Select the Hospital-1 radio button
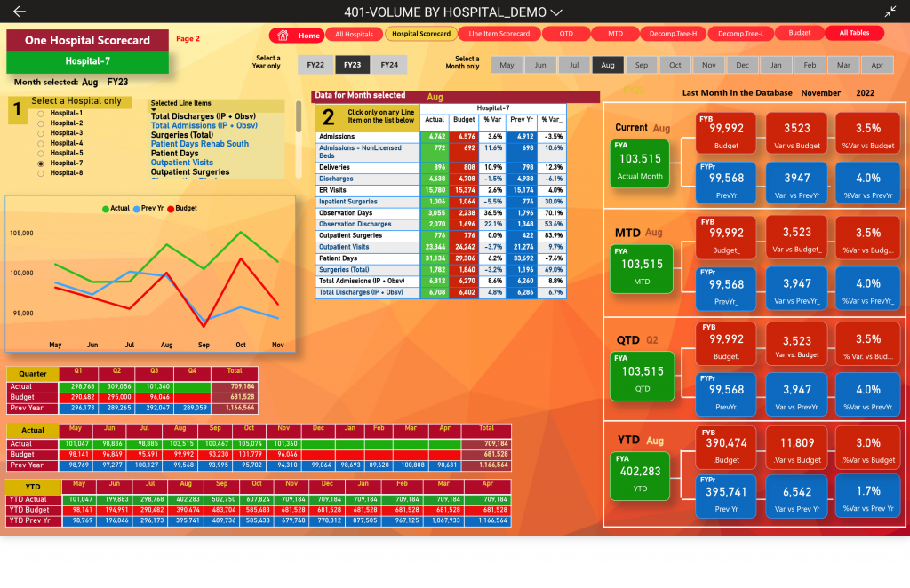This screenshot has width=910, height=588. 39,114
